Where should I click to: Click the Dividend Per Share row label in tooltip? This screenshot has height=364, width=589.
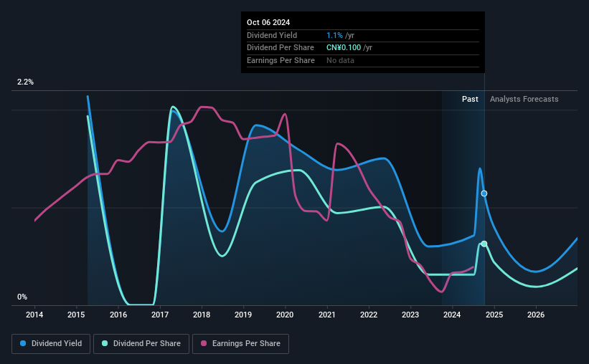click(281, 48)
